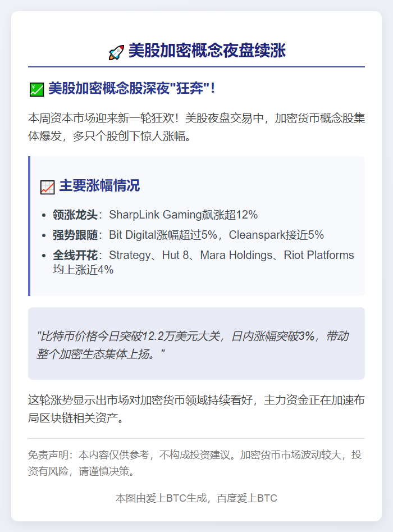This screenshot has height=532, width=393.
Task: Click the text Mara Holdings in list
Action: (236, 255)
